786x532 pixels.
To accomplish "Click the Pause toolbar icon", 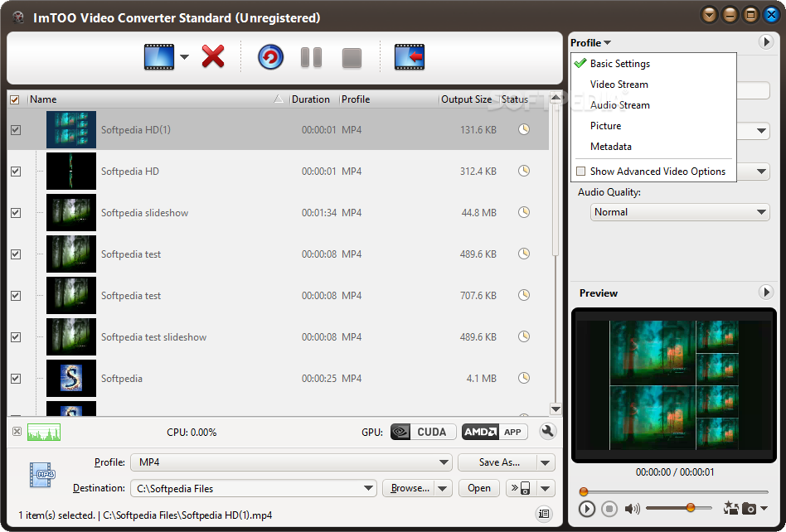I will tap(311, 58).
